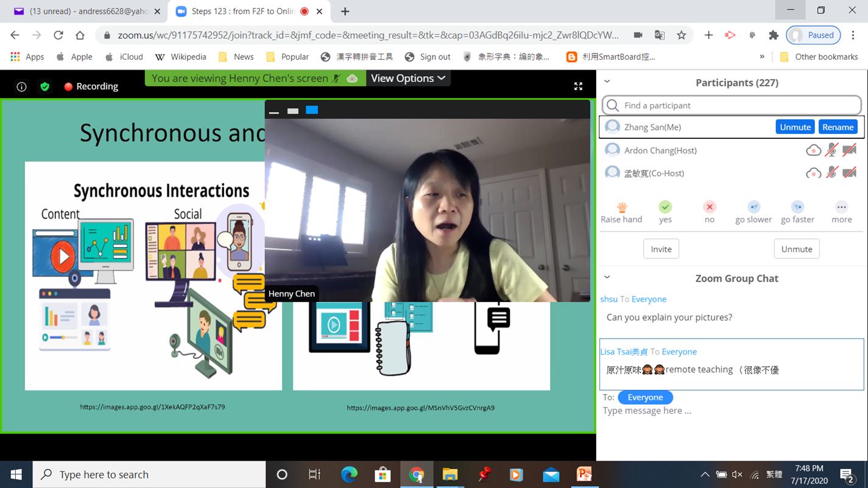Click the red no reaction icon
This screenshot has height=488, width=868.
[x=709, y=207]
